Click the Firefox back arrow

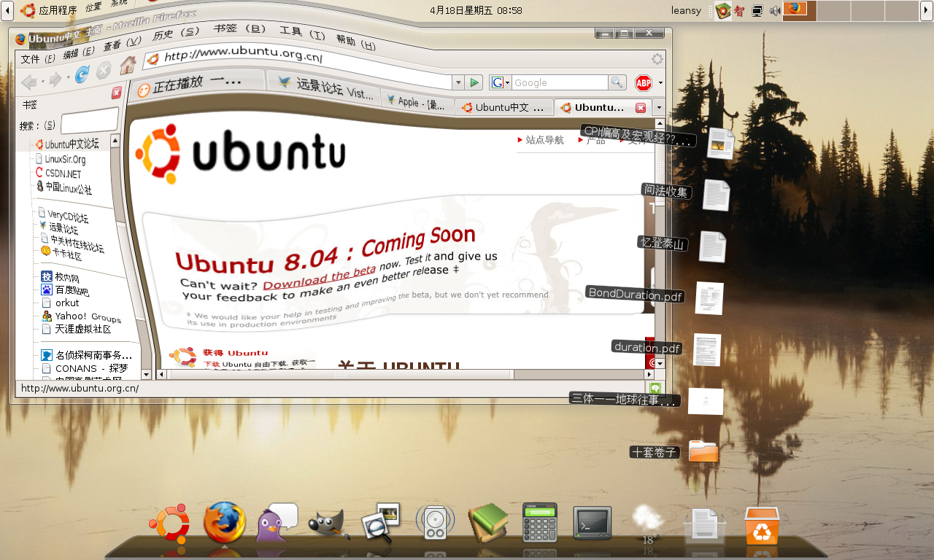[x=29, y=81]
